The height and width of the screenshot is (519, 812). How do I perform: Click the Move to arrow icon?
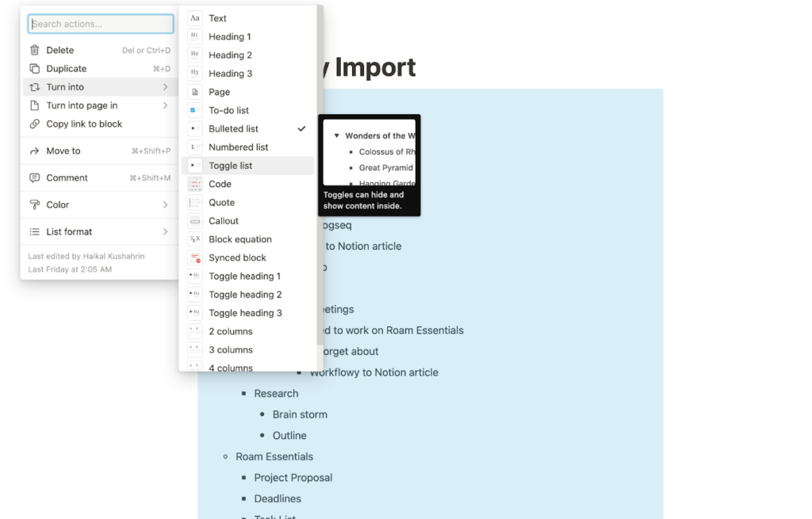(34, 151)
